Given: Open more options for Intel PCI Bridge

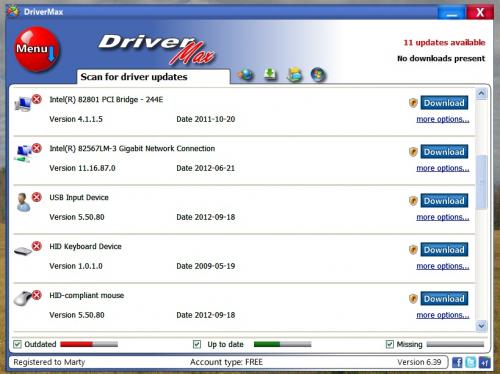Looking at the screenshot, I should 443,119.
